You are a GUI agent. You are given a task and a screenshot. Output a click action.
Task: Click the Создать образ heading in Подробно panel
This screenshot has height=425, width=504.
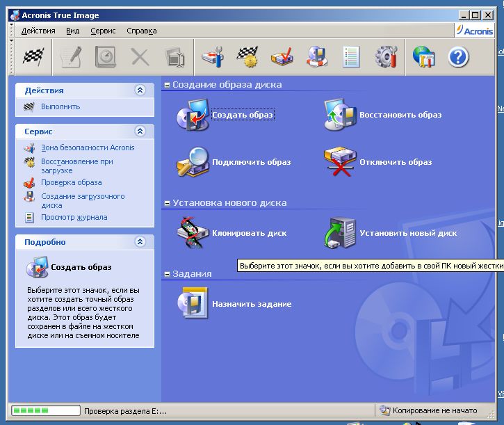click(81, 267)
